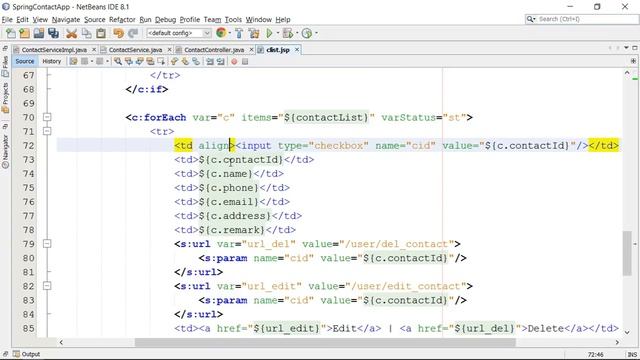Close the clist.jsp tab
This screenshot has height=360, width=640.
click(x=297, y=49)
